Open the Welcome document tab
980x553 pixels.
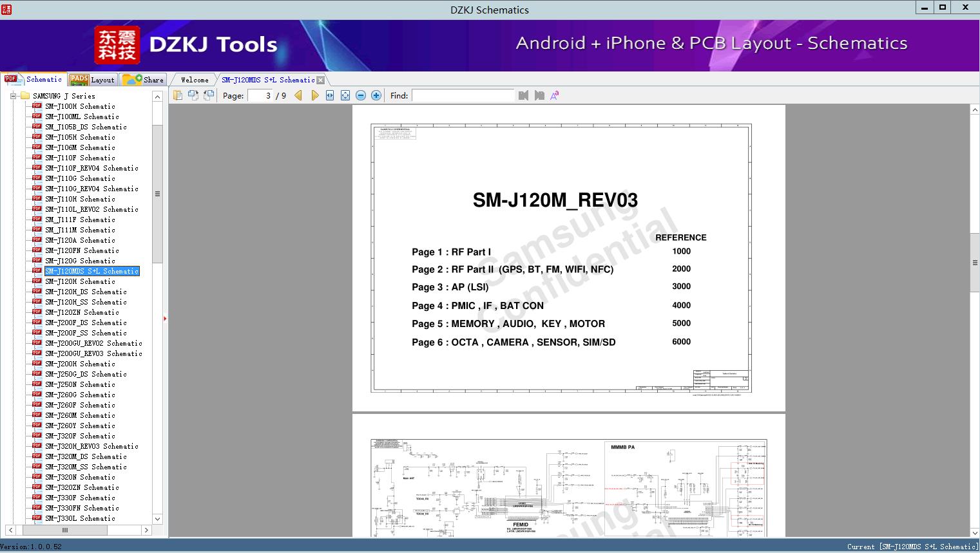(195, 80)
